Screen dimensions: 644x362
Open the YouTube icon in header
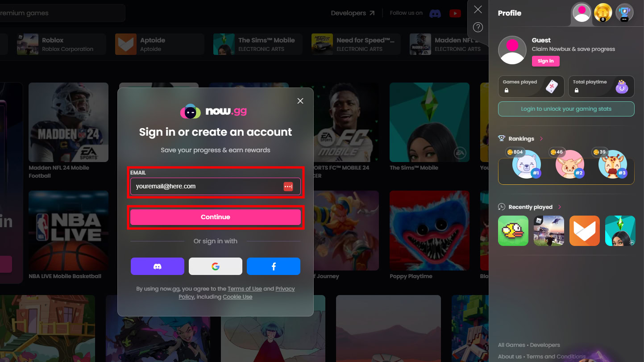[455, 13]
